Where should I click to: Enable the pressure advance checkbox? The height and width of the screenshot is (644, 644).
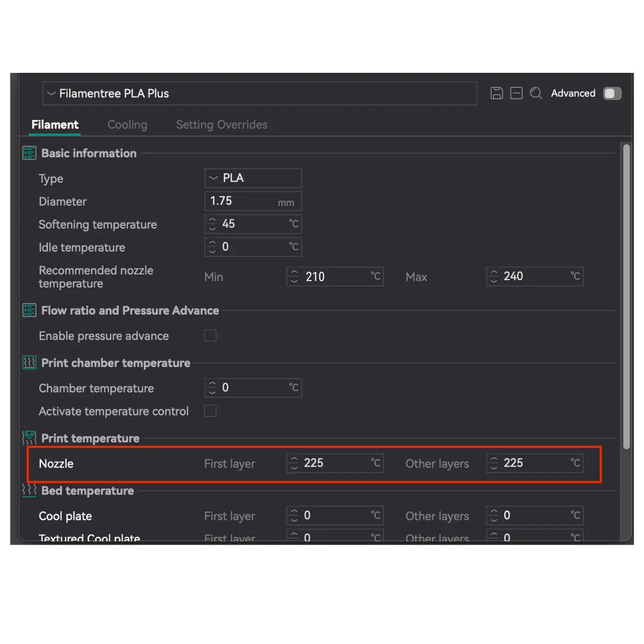click(x=210, y=336)
